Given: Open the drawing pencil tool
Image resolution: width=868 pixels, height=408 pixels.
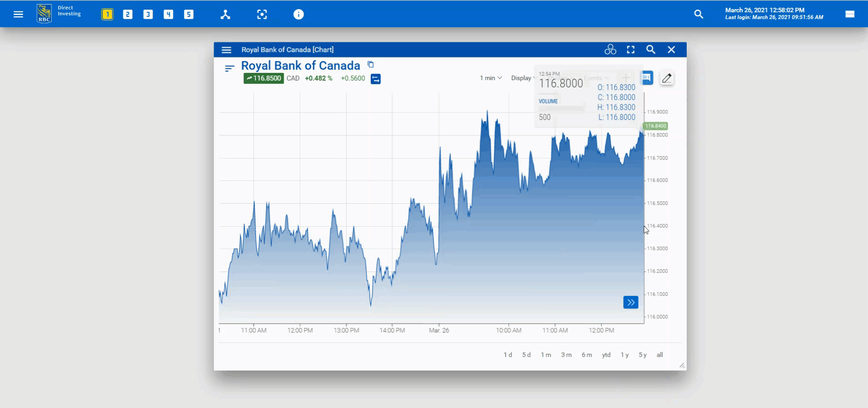Looking at the screenshot, I should point(667,78).
